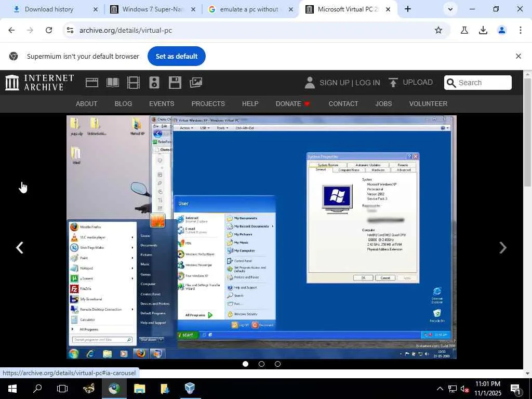The height and width of the screenshot is (399, 532).
Task: Bookmark this page with the star icon
Action: tap(438, 30)
